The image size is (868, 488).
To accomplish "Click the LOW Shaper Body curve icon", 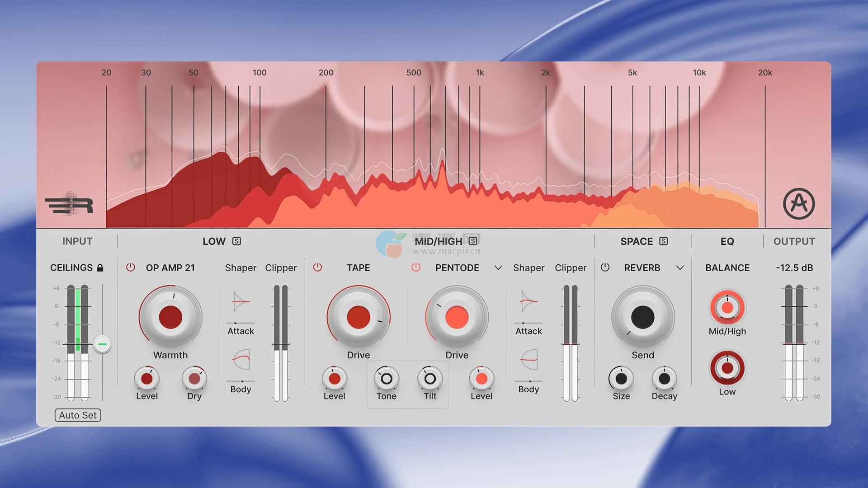I will pyautogui.click(x=241, y=360).
